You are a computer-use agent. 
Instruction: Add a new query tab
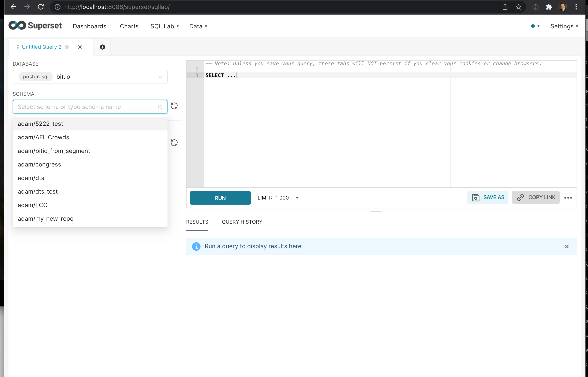coord(102,47)
